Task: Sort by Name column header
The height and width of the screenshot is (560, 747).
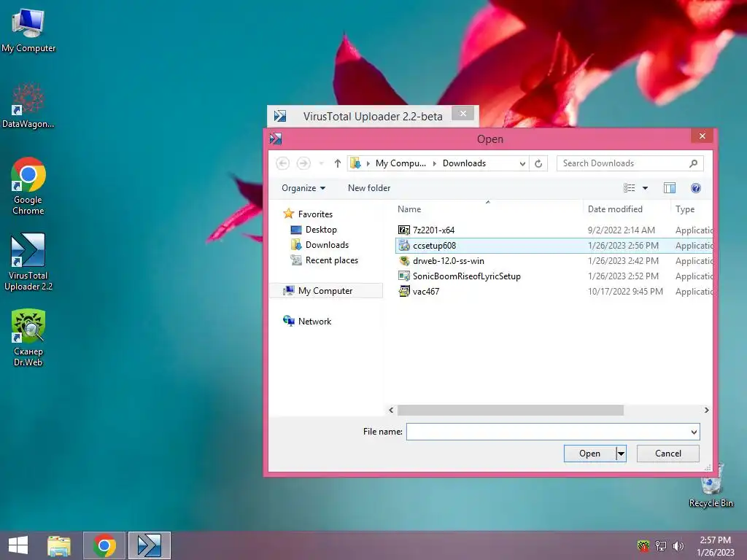Action: click(x=488, y=209)
